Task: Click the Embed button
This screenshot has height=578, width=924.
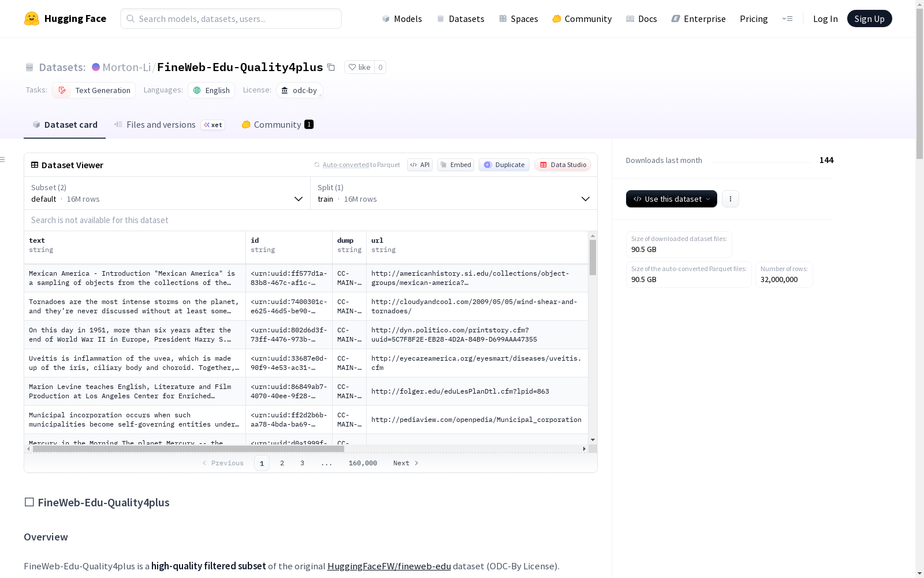Action: (x=456, y=165)
